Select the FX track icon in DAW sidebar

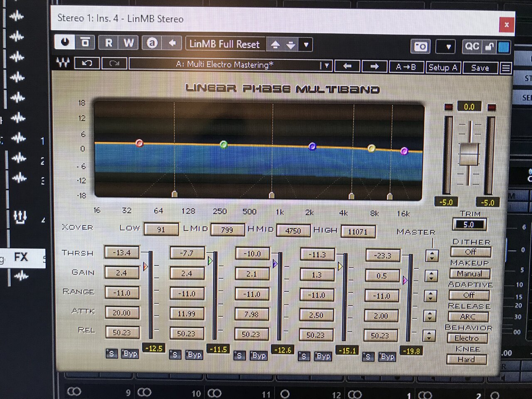pos(21,257)
